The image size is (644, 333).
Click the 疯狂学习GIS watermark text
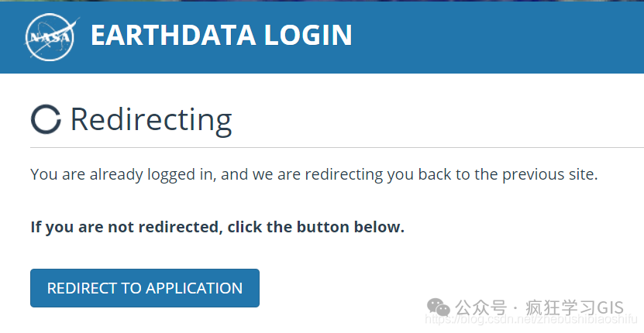(575, 307)
